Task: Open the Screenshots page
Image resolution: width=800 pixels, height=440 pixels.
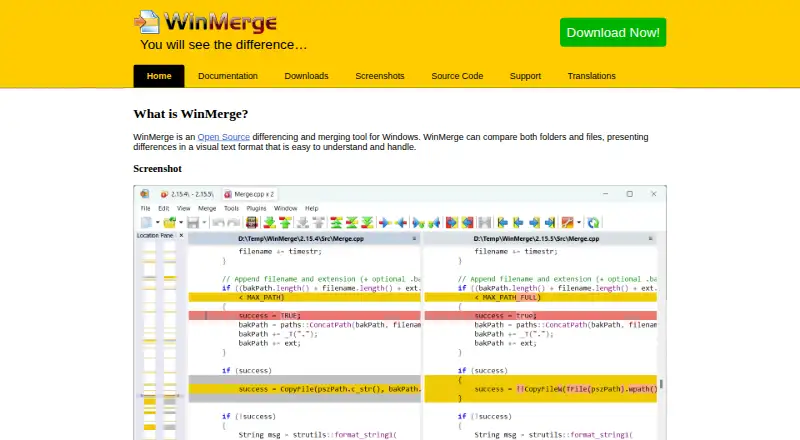Action: click(x=380, y=76)
